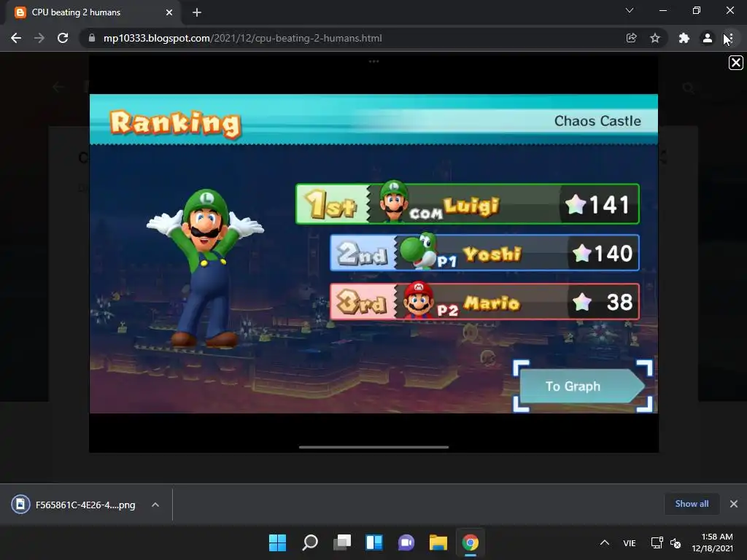Viewport: 747px width, 560px height.
Task: Open Widgets from taskbar
Action: (374, 542)
